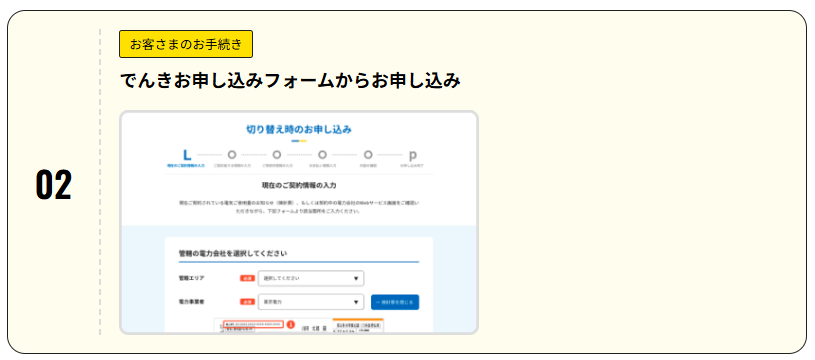Viewport: 815px width, 360px height.
Task: Click the red required badge beside 電力事業者
Action: pyautogui.click(x=247, y=302)
